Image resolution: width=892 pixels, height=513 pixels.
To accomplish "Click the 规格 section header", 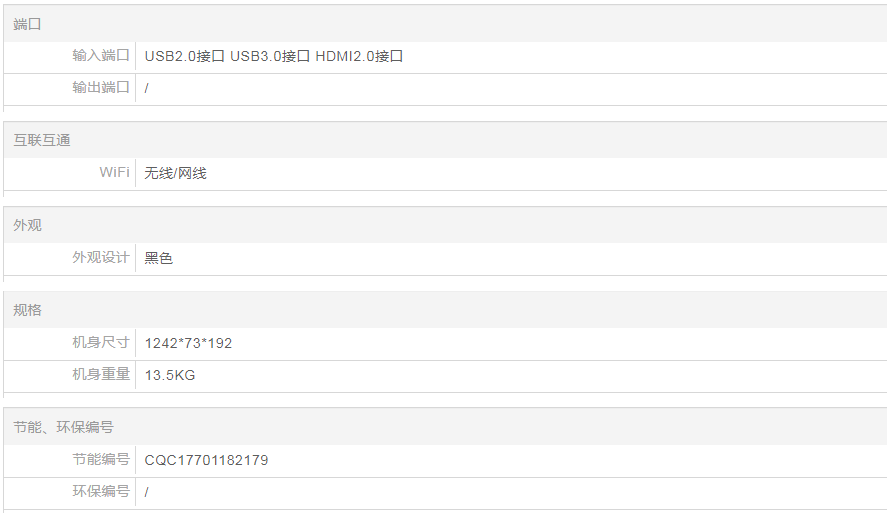I will point(28,310).
